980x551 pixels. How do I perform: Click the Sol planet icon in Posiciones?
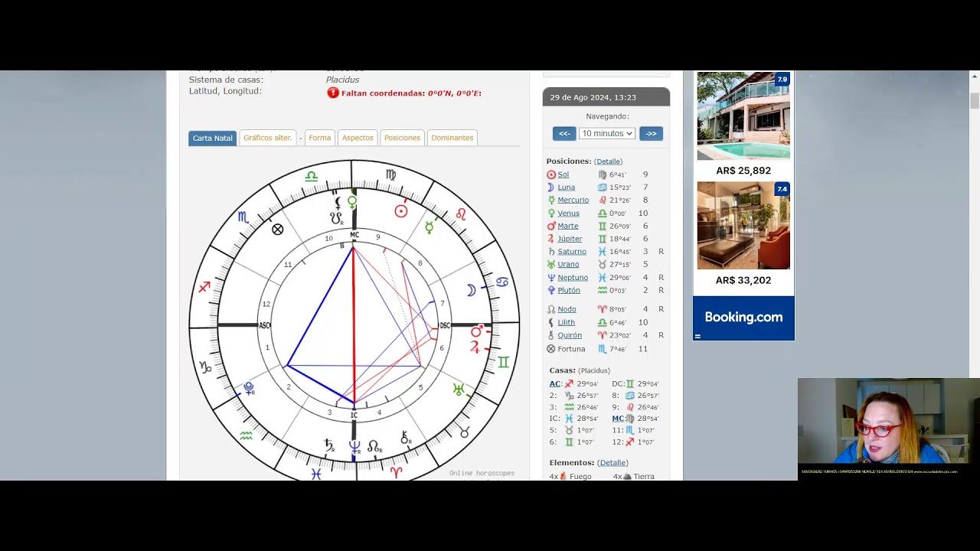coord(553,174)
